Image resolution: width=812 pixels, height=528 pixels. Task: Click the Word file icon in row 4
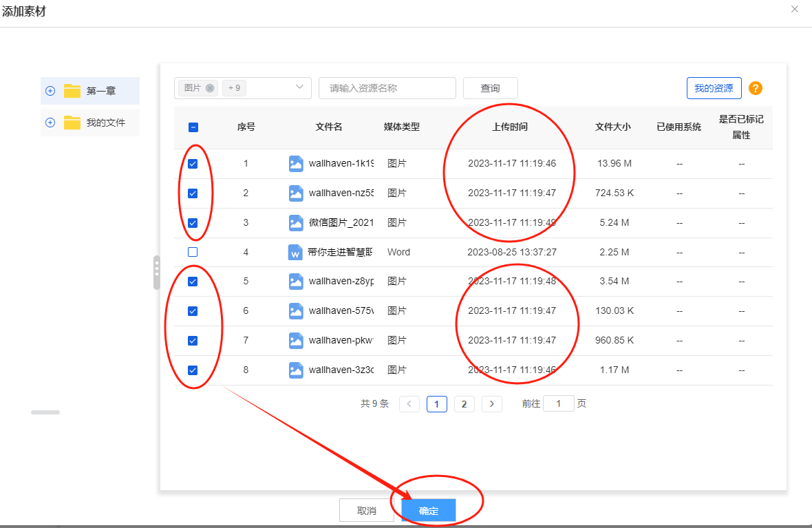(x=295, y=253)
